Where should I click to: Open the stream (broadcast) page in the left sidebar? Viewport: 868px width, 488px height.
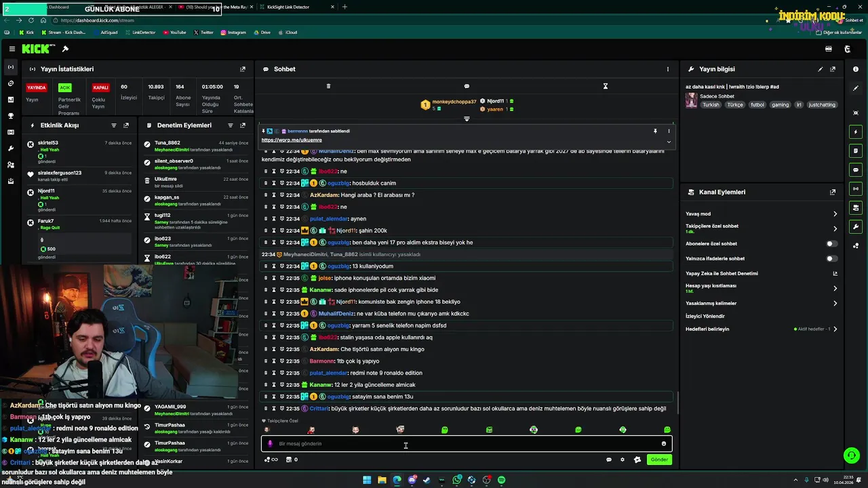10,67
